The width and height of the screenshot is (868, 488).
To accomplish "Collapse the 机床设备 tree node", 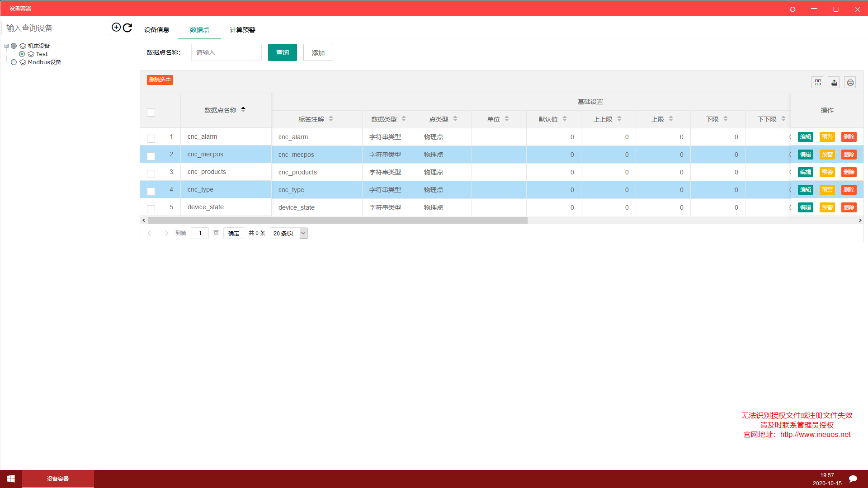I will pyautogui.click(x=6, y=46).
